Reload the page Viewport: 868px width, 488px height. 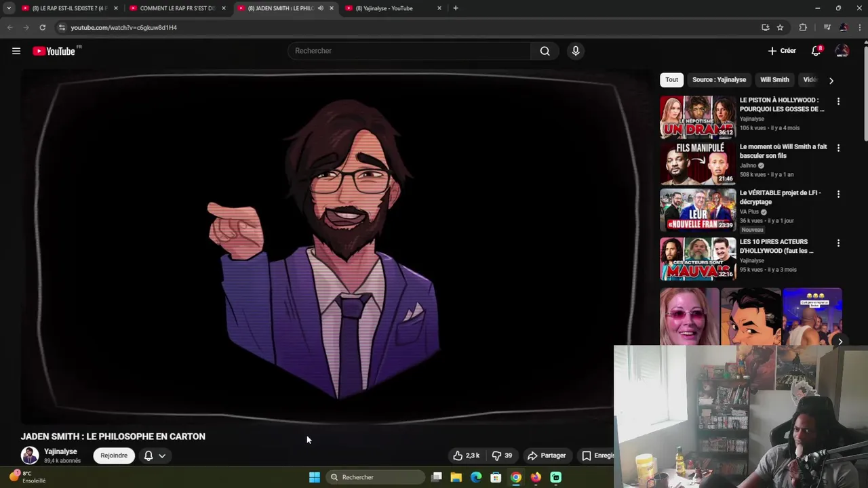[42, 27]
